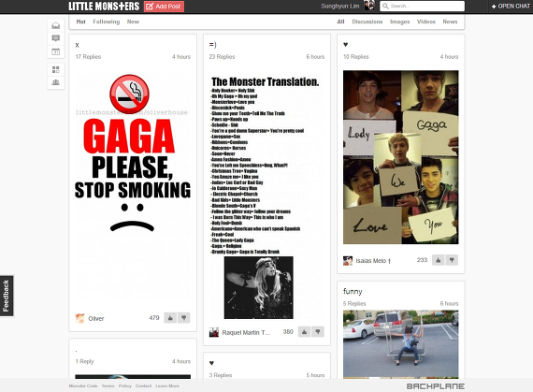Image resolution: width=533 pixels, height=392 pixels.
Task: Open the Monster Code footer link
Action: [83, 385]
